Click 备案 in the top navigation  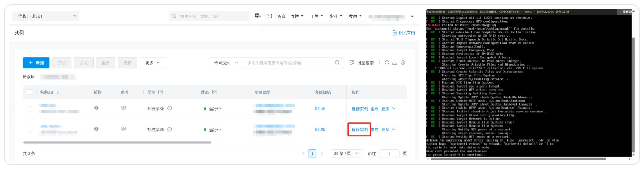281,16
